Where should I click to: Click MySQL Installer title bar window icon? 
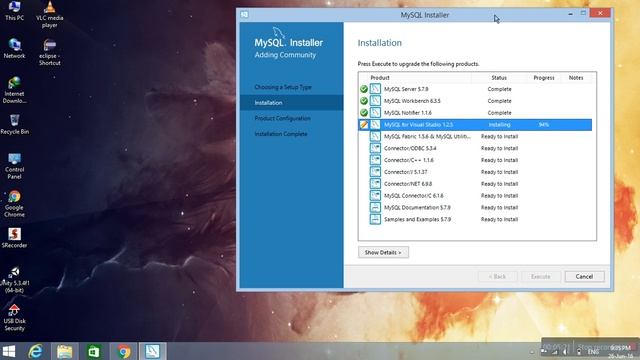click(244, 15)
